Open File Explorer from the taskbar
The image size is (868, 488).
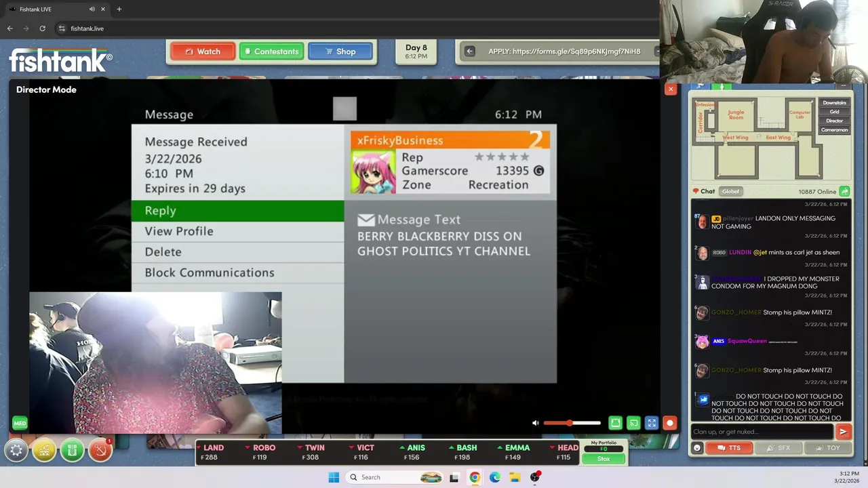pos(515,477)
